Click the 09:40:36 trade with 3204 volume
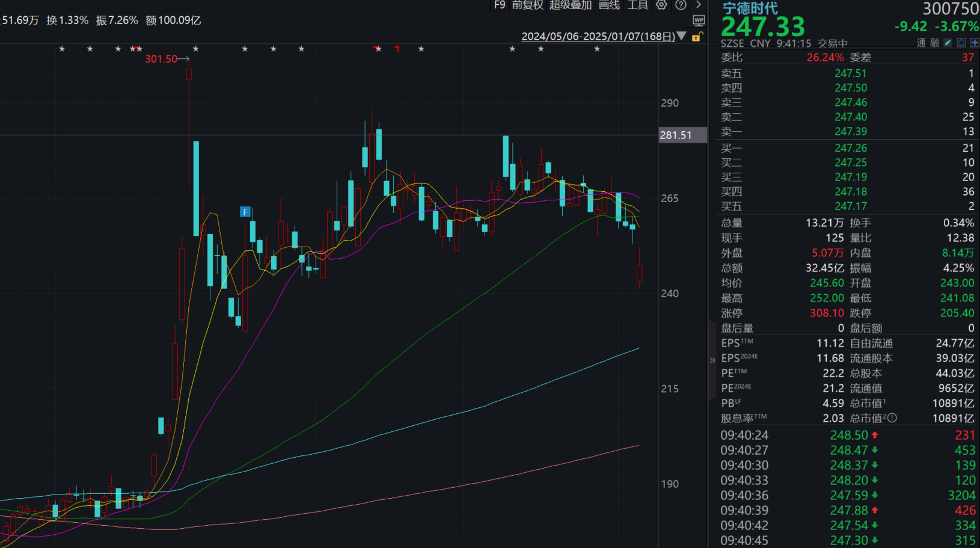Viewport: 980px width, 548px height. pos(848,496)
